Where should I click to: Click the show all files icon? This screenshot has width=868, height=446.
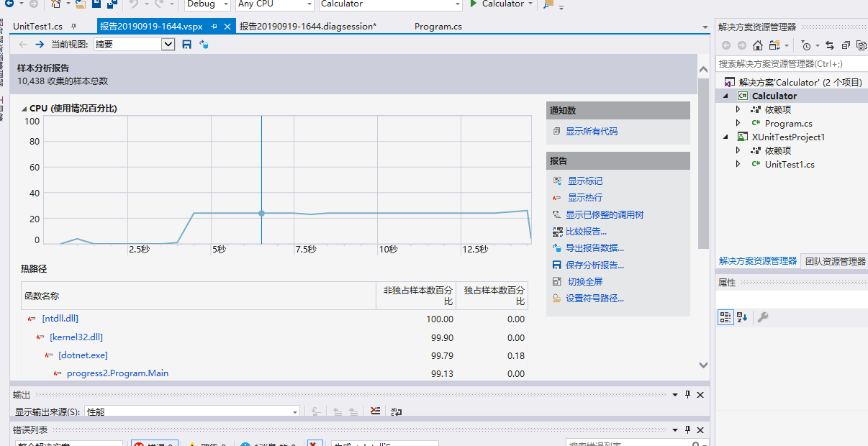click(862, 45)
